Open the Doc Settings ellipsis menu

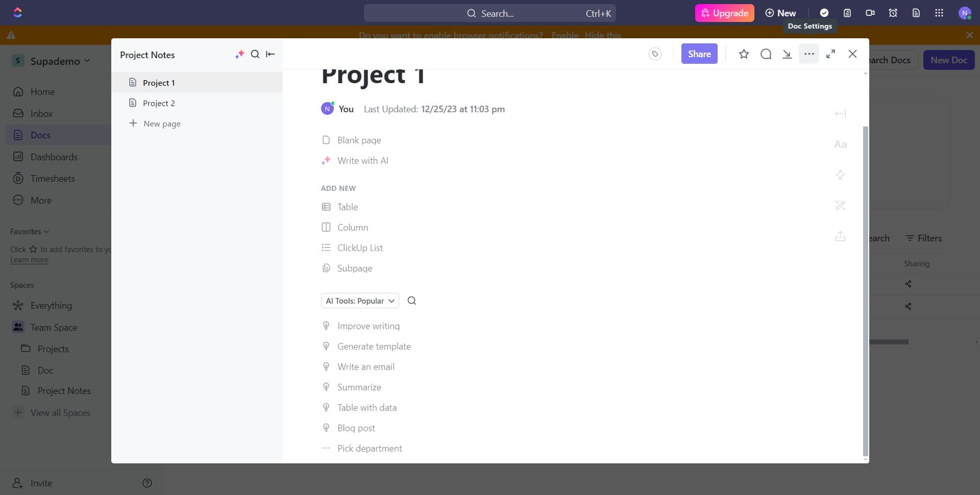(808, 54)
